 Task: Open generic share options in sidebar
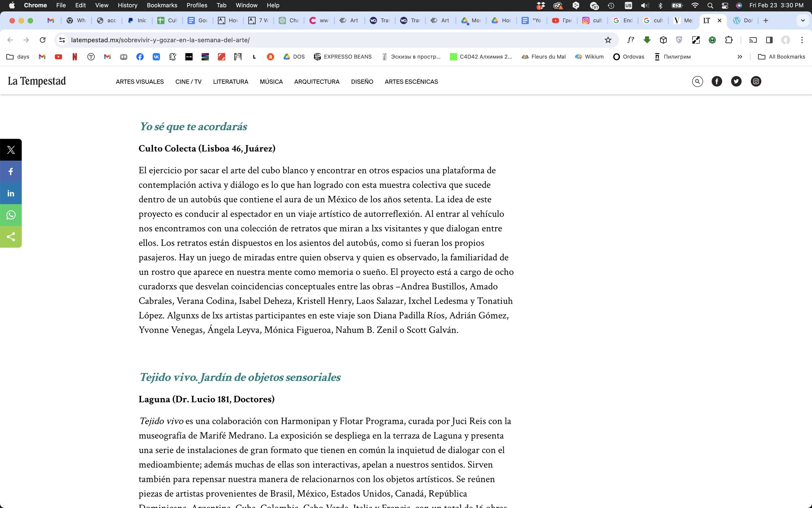(x=11, y=237)
